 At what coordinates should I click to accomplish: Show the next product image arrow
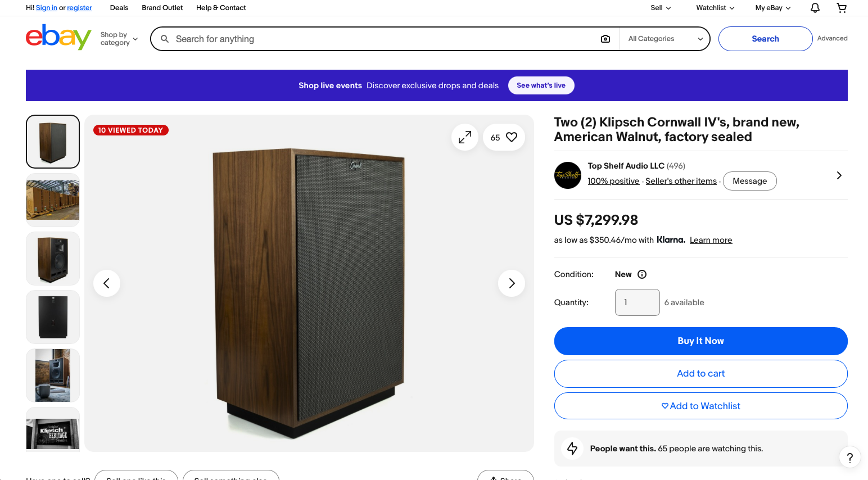[512, 283]
